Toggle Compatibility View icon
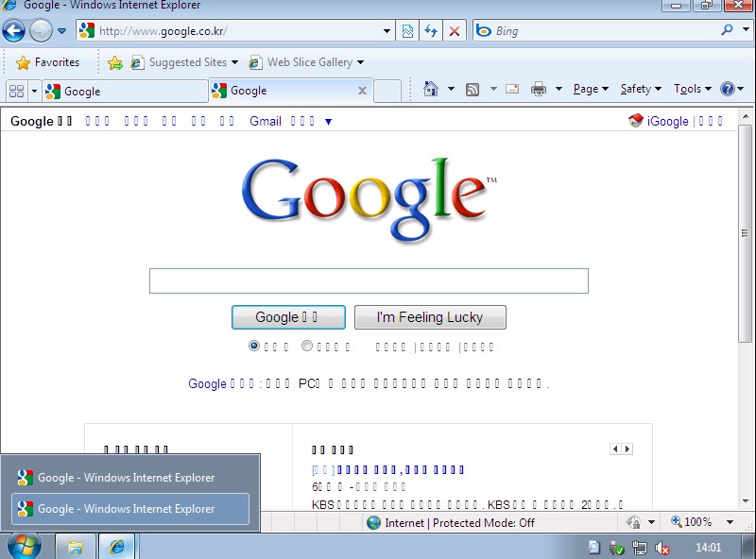The width and height of the screenshot is (756, 559). coord(407,31)
